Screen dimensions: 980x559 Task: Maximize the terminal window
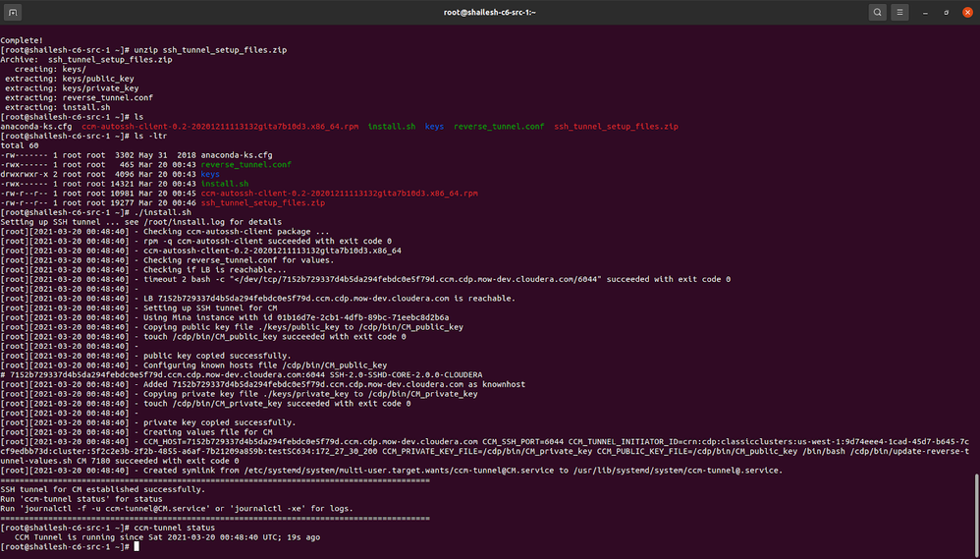947,13
